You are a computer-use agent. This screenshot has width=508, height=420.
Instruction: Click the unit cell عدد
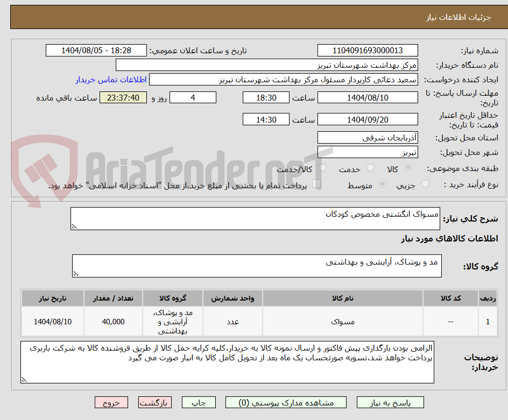pos(232,322)
